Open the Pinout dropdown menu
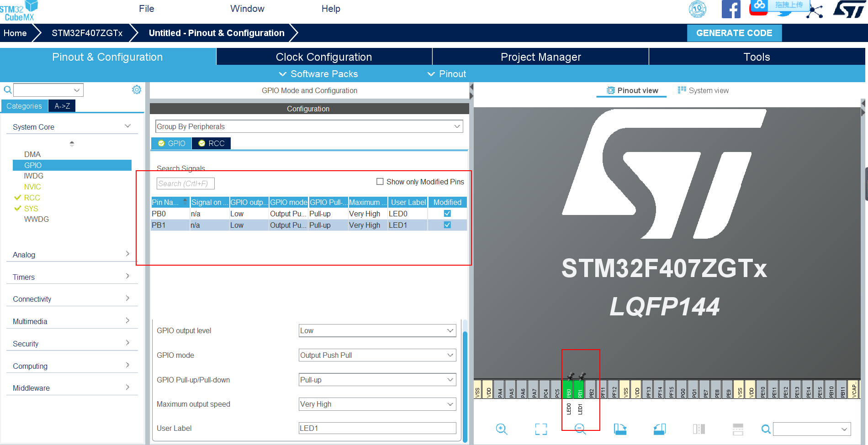The height and width of the screenshot is (445, 868). [447, 74]
